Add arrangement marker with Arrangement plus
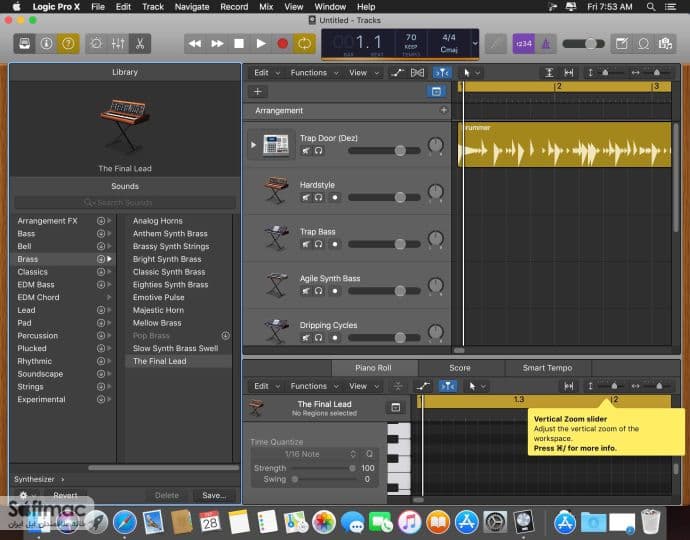Image resolution: width=690 pixels, height=540 pixels. click(444, 110)
